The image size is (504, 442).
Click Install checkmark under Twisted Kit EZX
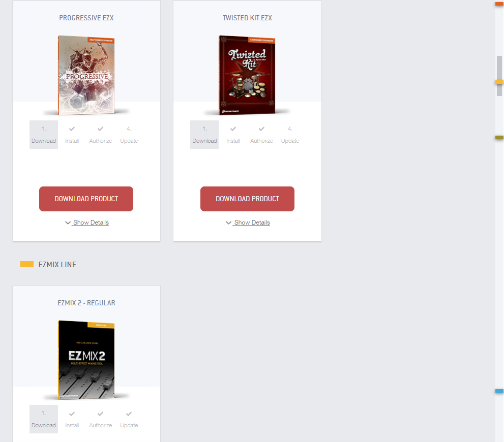pyautogui.click(x=233, y=129)
